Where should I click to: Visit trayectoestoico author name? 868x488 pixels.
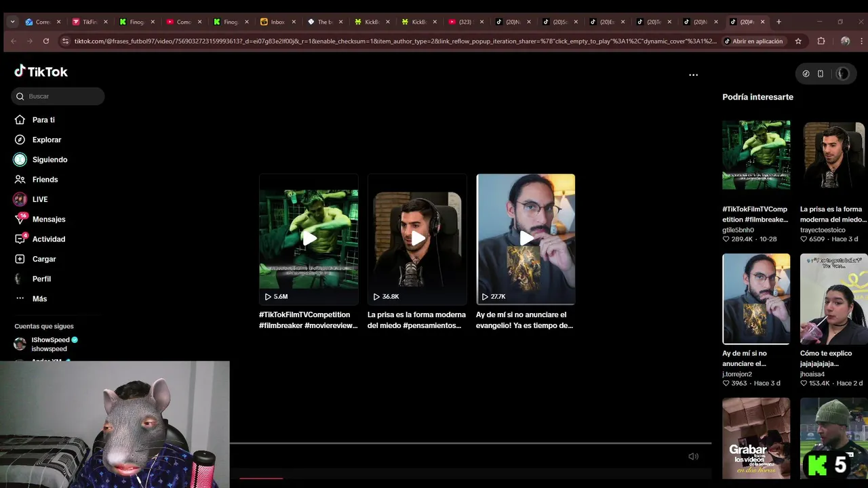[x=823, y=230]
